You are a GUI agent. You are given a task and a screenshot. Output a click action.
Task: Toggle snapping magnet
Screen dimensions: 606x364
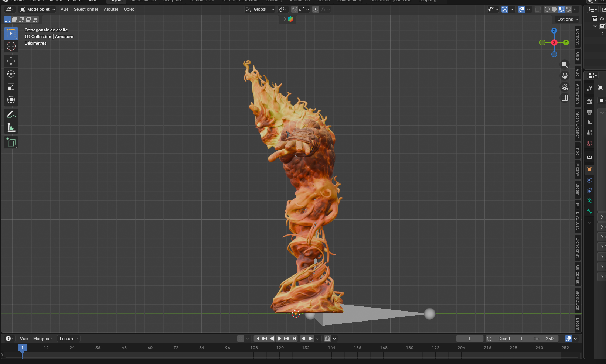(295, 9)
